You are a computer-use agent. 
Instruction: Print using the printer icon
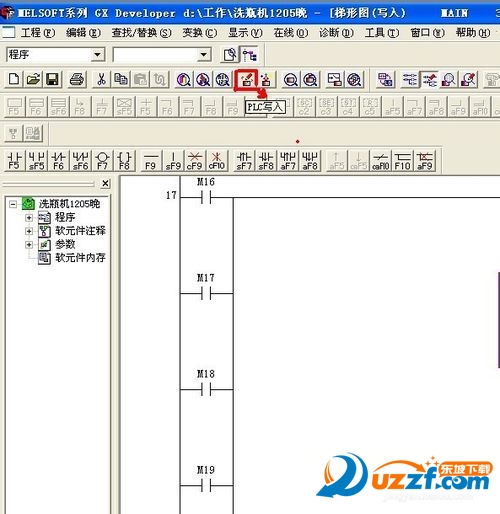click(77, 80)
